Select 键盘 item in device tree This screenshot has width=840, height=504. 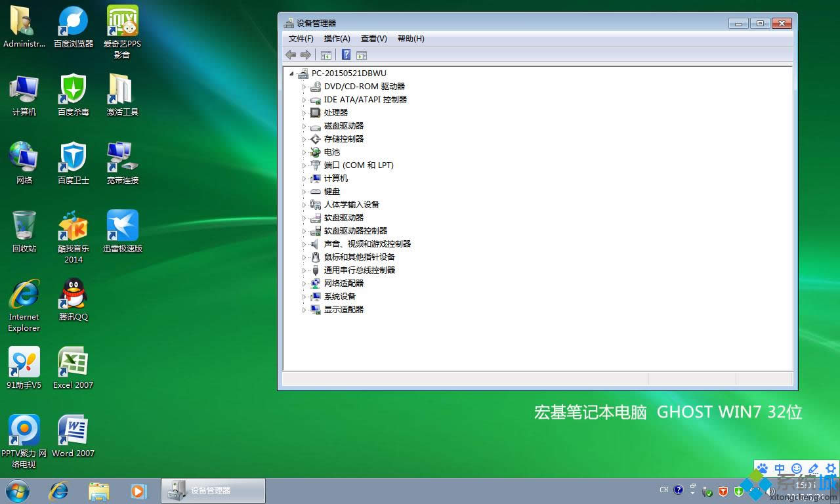click(331, 192)
